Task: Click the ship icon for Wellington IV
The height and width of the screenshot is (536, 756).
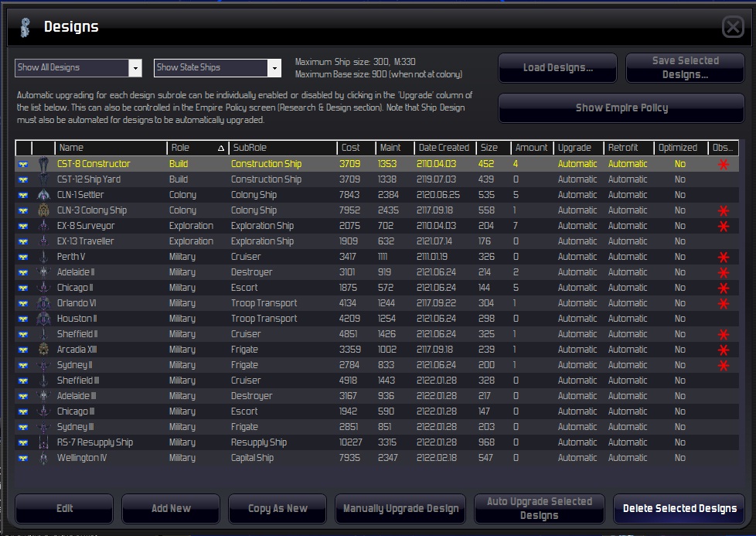Action: pos(43,458)
